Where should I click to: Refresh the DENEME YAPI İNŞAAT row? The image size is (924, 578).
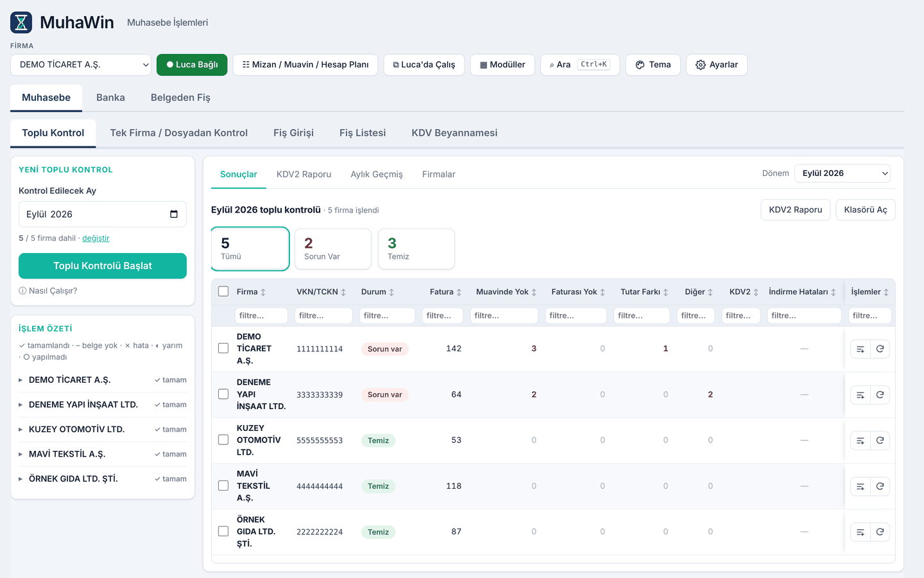[x=880, y=394]
